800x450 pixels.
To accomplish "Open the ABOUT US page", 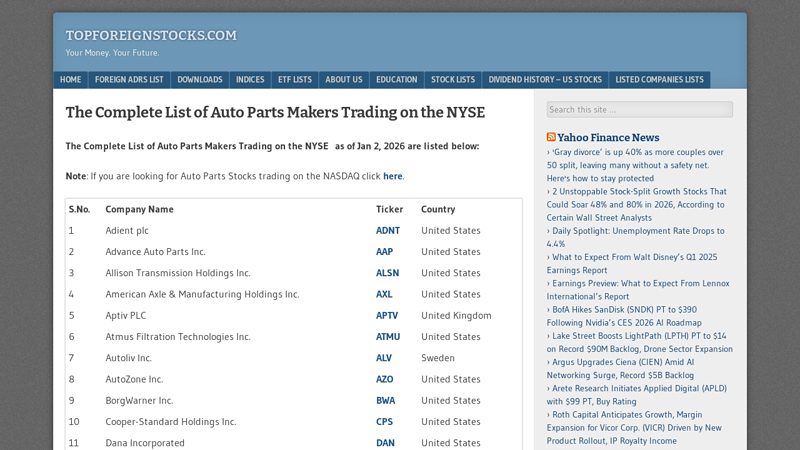I will click(344, 80).
